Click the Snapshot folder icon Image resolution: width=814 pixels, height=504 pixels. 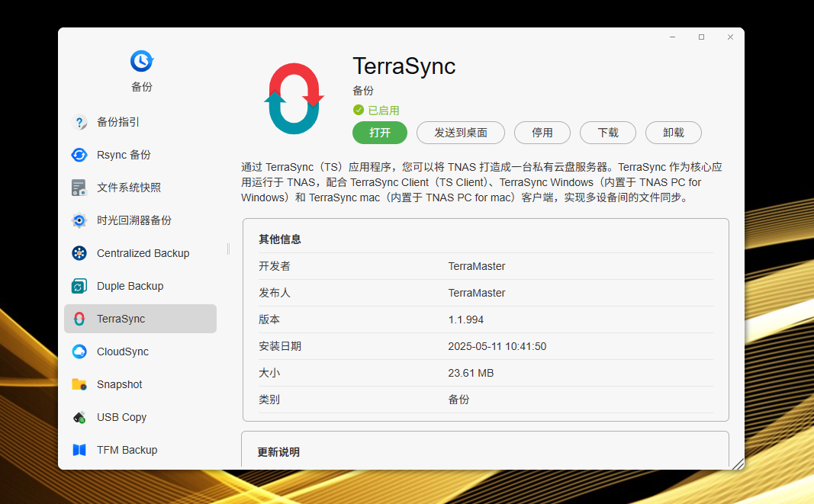[x=79, y=384]
